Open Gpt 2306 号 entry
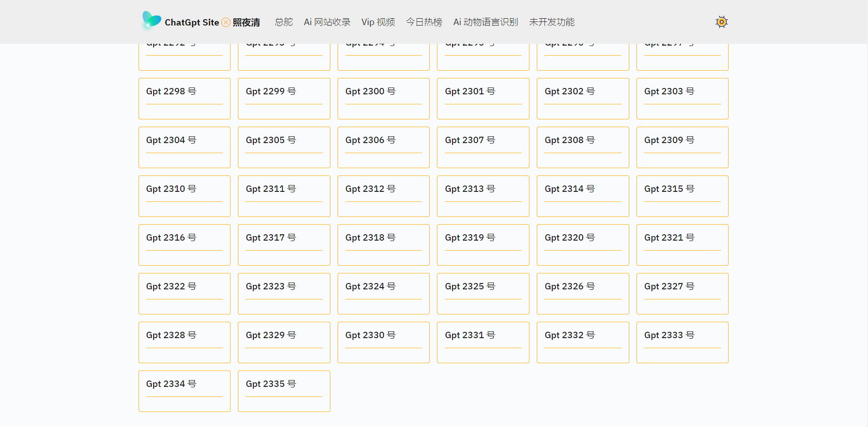The height and width of the screenshot is (427, 868). point(383,147)
